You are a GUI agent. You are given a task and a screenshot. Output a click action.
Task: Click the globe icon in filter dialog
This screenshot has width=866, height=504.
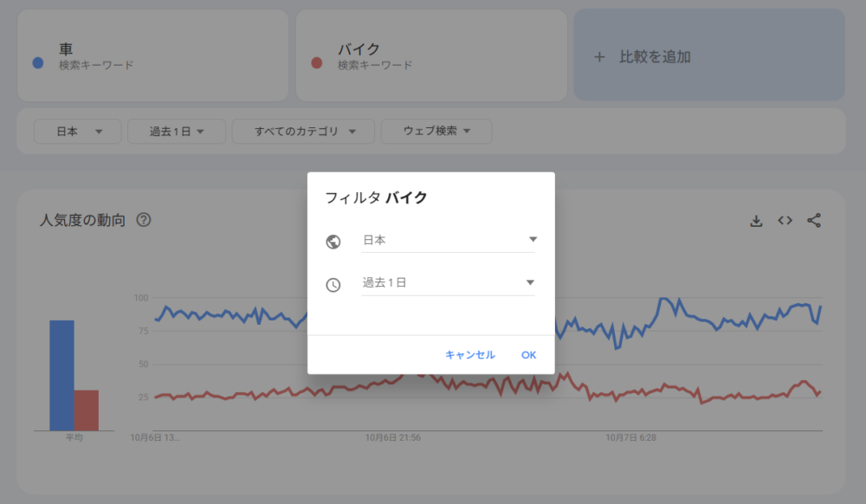tap(333, 242)
